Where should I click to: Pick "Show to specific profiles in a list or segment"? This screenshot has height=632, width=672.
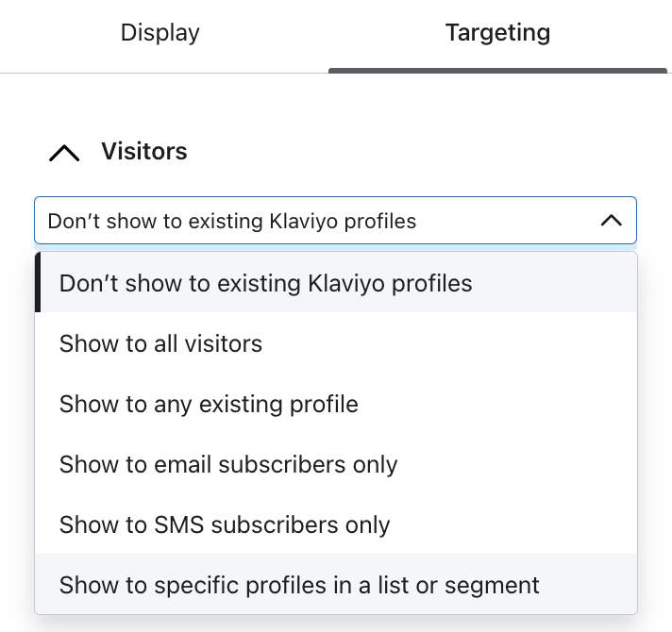coord(299,585)
